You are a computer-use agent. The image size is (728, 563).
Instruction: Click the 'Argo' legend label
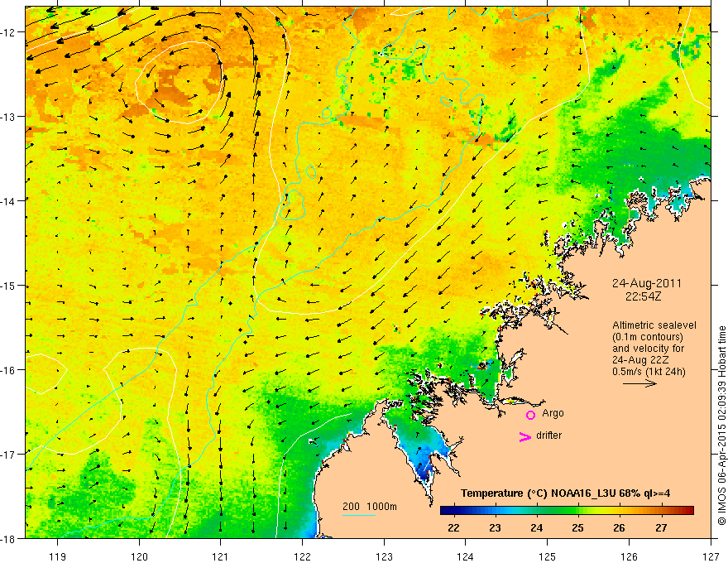553,413
